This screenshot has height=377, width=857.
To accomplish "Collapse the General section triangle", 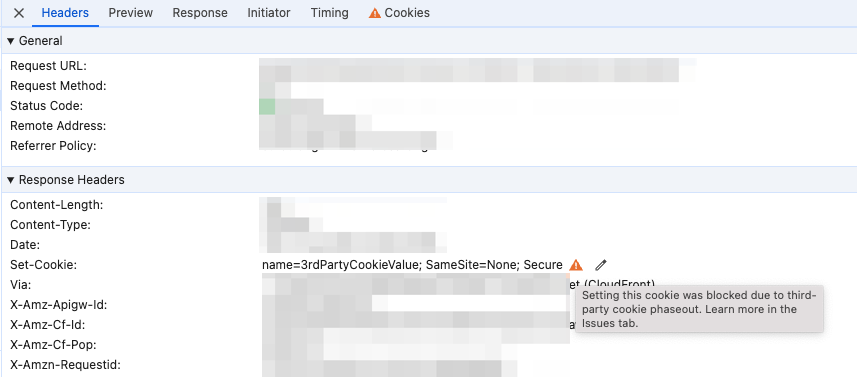I will tap(10, 42).
